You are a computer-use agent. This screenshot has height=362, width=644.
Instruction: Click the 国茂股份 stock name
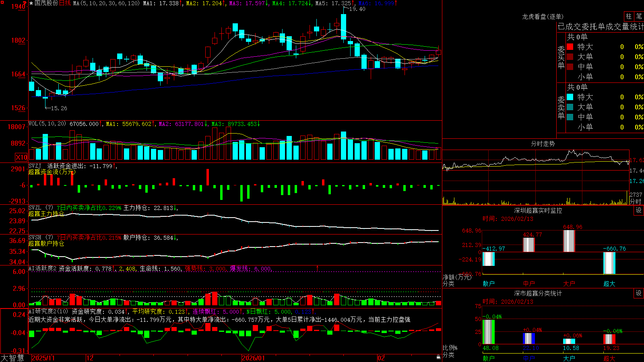46,3
